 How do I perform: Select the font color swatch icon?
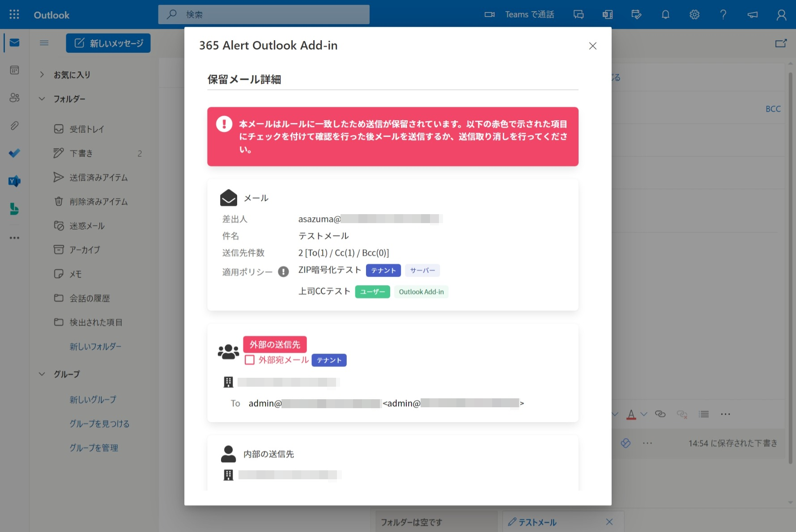click(631, 414)
